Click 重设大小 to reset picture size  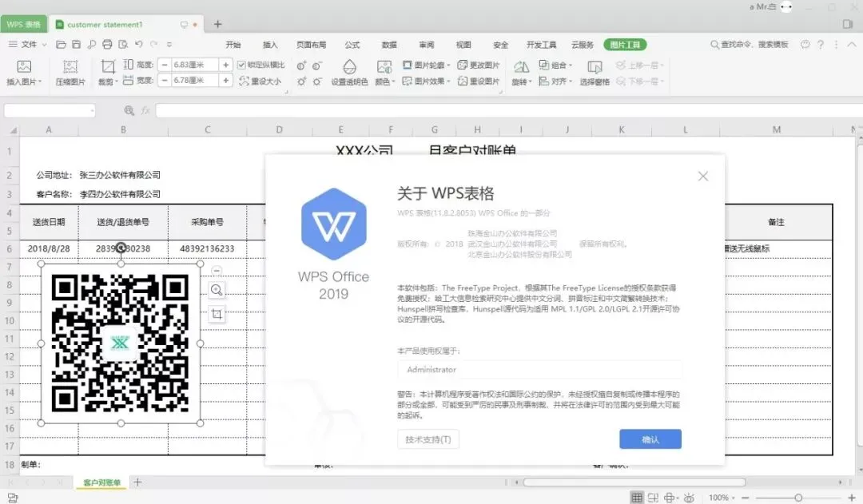pyautogui.click(x=260, y=81)
